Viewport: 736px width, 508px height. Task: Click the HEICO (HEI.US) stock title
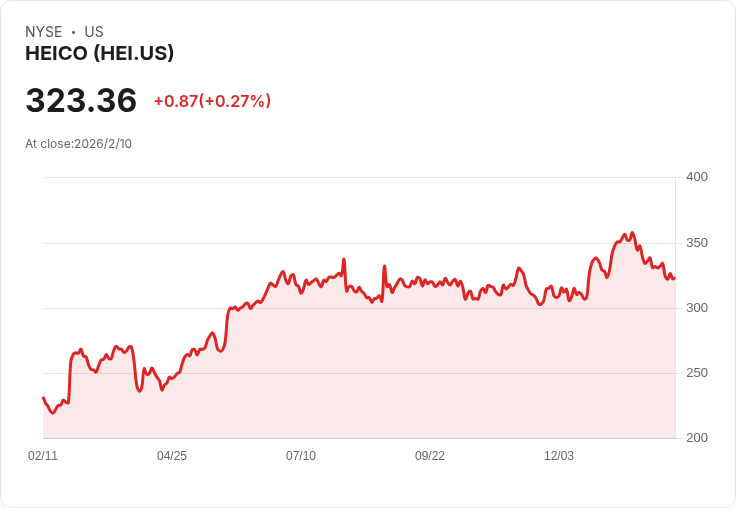coord(100,54)
